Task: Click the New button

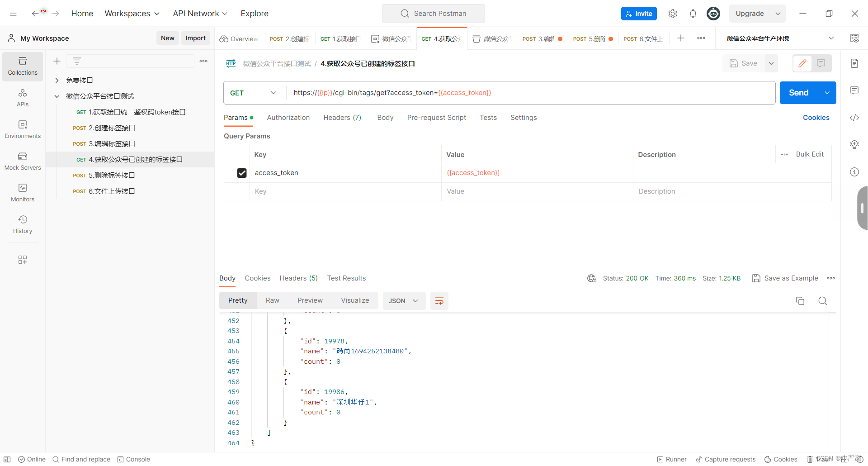Action: coord(168,38)
